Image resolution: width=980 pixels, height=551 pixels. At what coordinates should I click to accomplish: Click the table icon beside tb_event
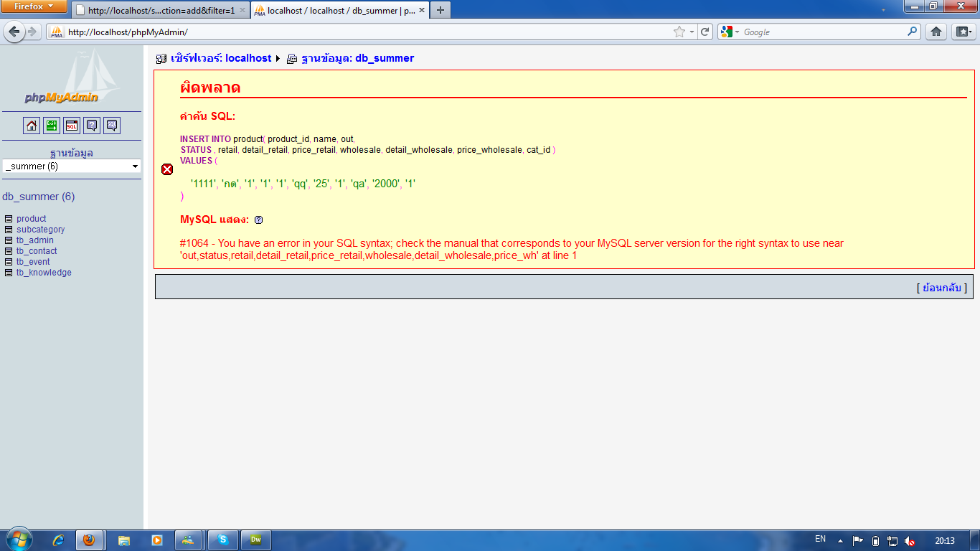[x=9, y=262]
